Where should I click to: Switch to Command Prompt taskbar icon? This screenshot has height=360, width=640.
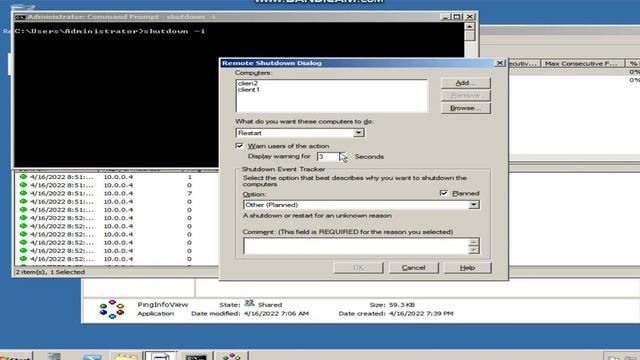click(x=196, y=356)
